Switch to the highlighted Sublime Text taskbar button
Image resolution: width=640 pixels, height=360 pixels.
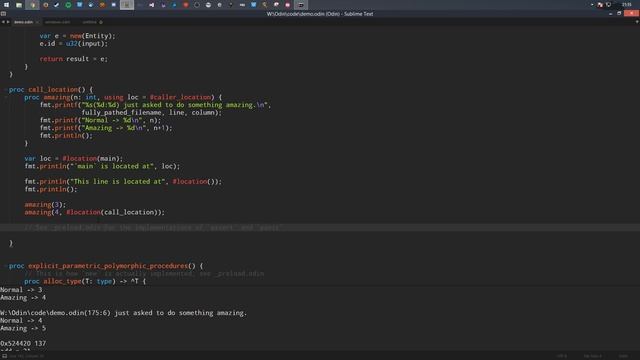(x=127, y=5)
